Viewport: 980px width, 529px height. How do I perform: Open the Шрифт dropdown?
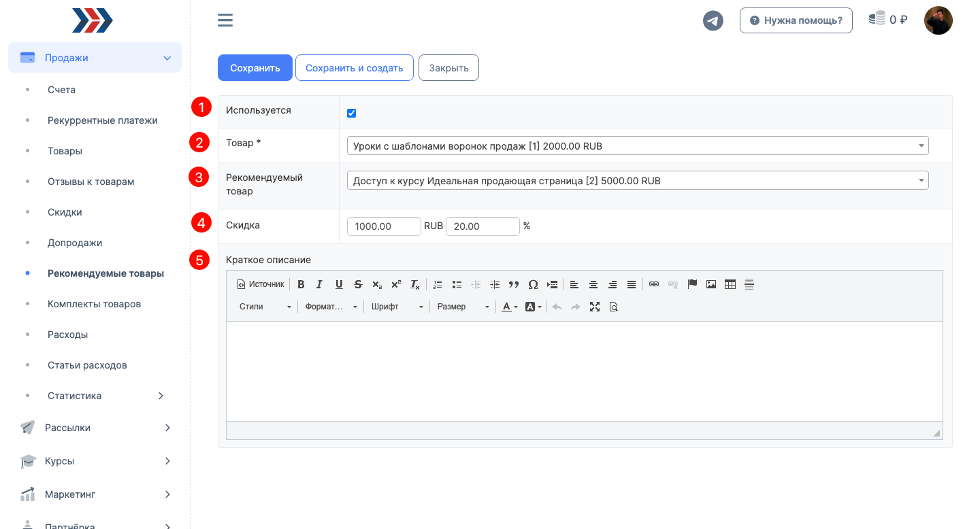pyautogui.click(x=397, y=307)
